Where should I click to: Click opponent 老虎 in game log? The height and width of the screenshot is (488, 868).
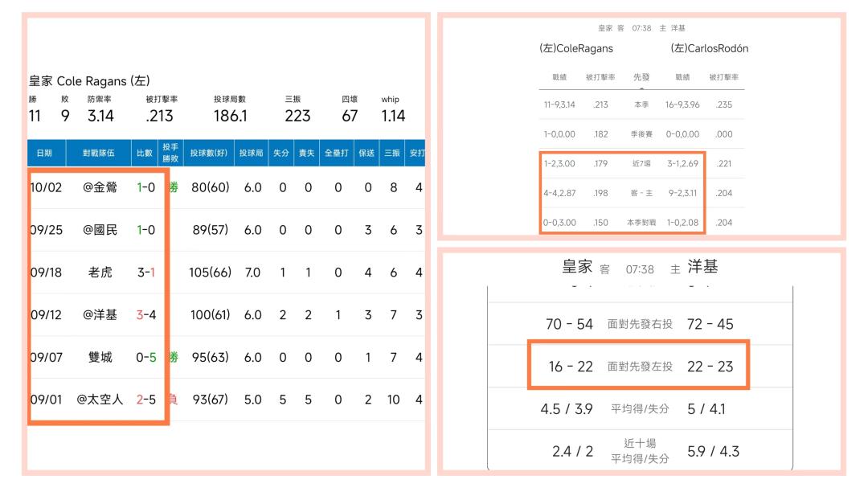100,273
